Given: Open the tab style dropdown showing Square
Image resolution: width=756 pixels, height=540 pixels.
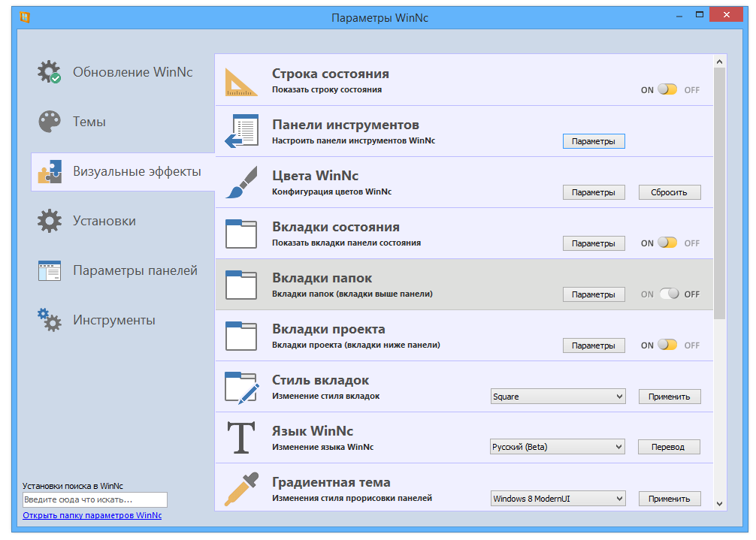Looking at the screenshot, I should 557,396.
